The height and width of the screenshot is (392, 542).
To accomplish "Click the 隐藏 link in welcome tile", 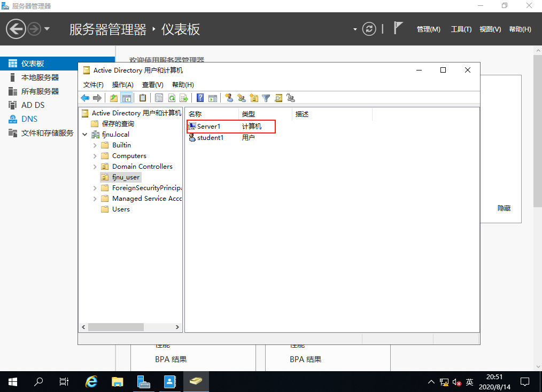I will coord(504,208).
